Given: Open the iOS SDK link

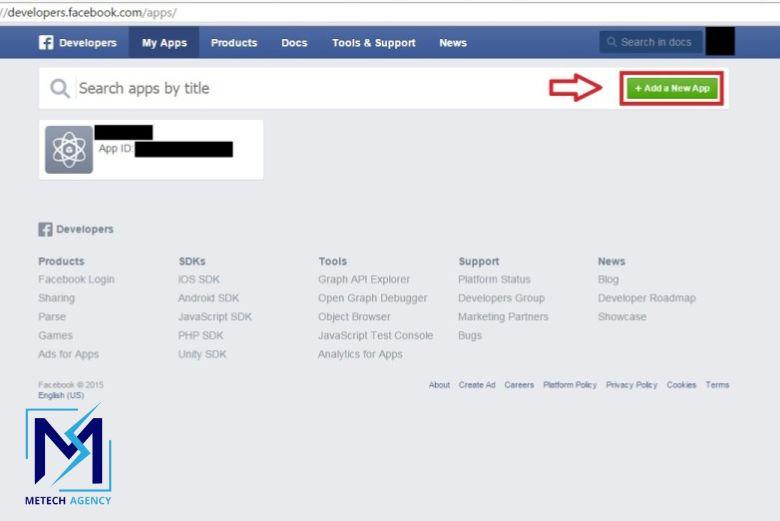Looking at the screenshot, I should coord(199,279).
